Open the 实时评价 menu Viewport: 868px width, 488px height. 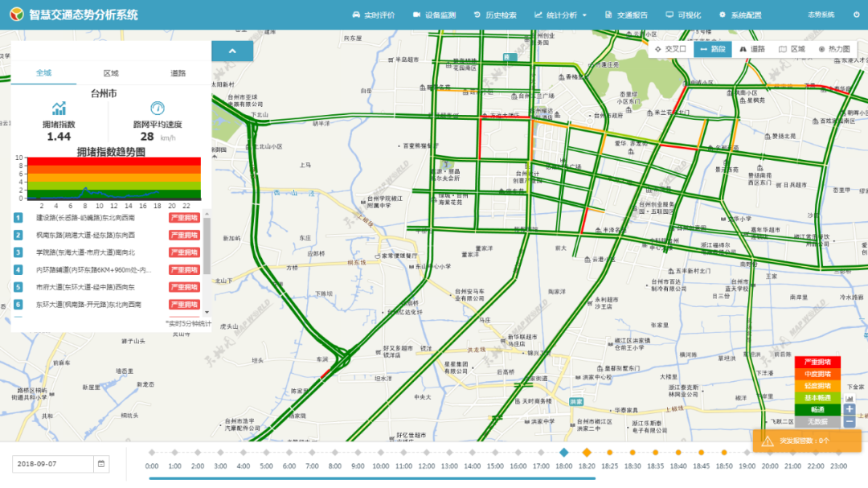pos(374,15)
